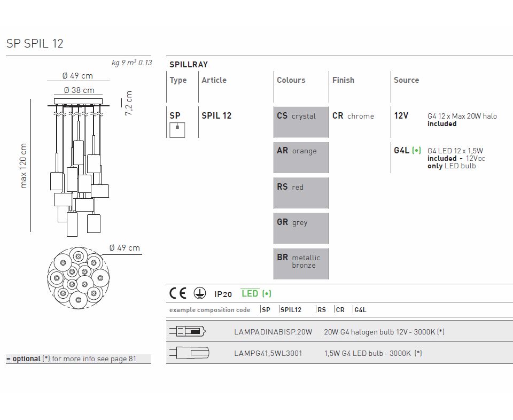513x420 pixels.
Task: Click the side-view pendant lamp drawing
Action: [x=80, y=166]
